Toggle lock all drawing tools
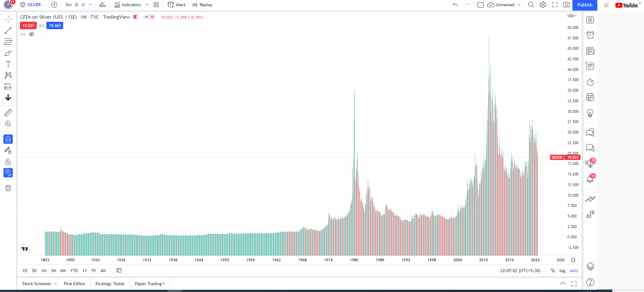This screenshot has width=644, height=292. 8,162
